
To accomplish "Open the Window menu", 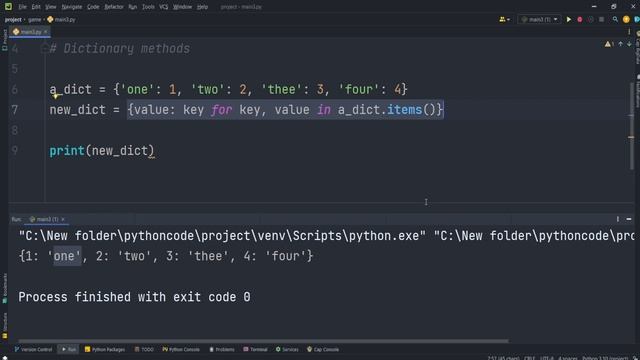I will 182,7.
